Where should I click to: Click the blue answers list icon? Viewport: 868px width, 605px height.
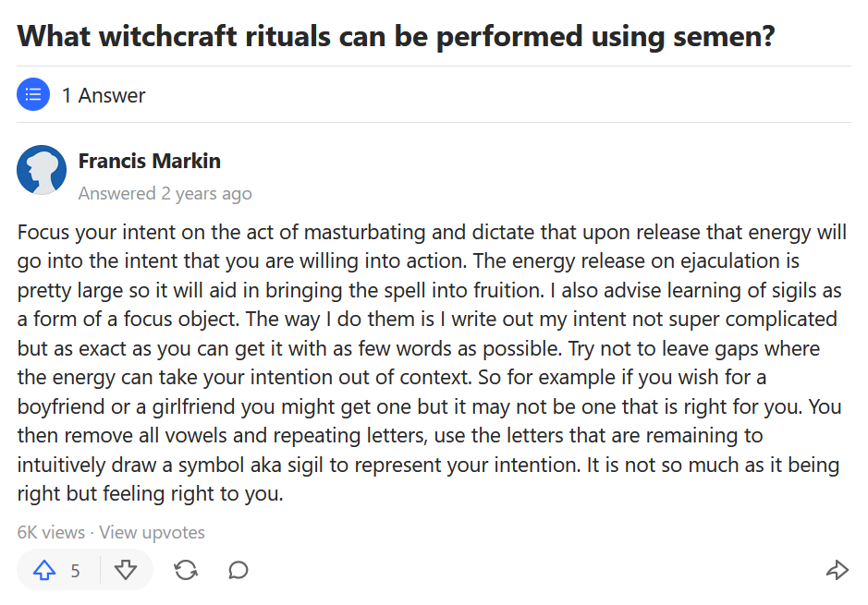pyautogui.click(x=33, y=94)
